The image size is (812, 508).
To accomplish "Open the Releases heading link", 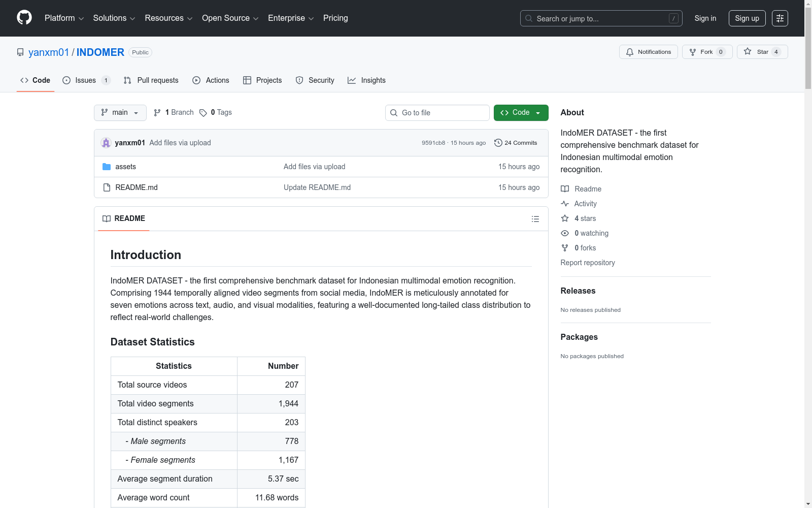I will point(578,291).
